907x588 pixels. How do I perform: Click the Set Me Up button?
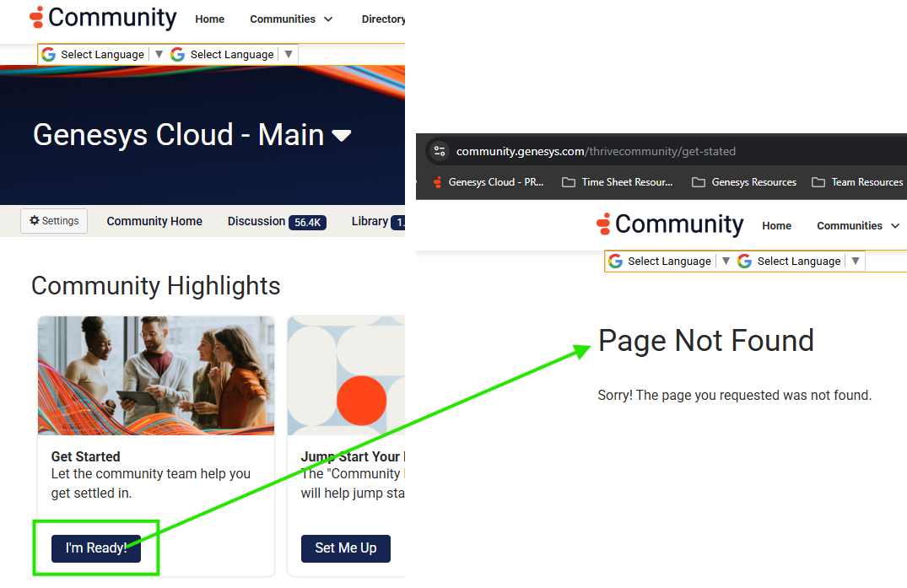click(345, 548)
